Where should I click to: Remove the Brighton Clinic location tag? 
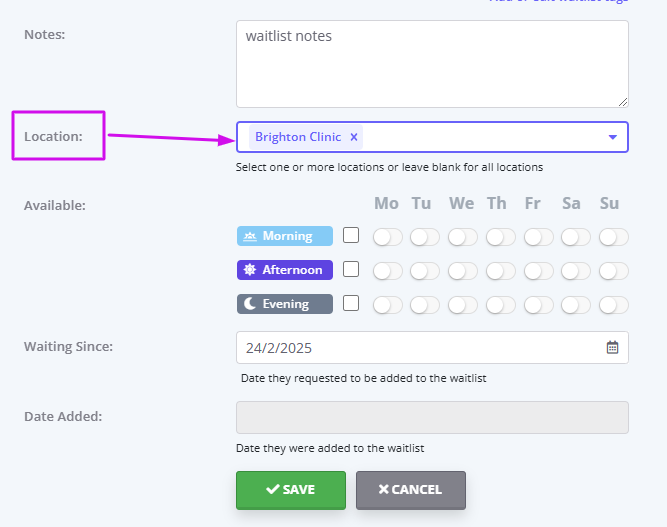(x=353, y=137)
